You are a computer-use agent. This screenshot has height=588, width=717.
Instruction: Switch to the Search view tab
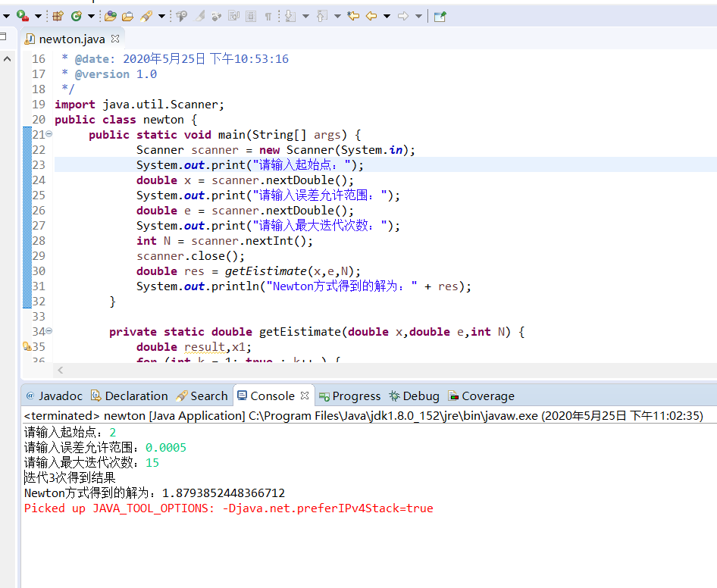point(202,396)
